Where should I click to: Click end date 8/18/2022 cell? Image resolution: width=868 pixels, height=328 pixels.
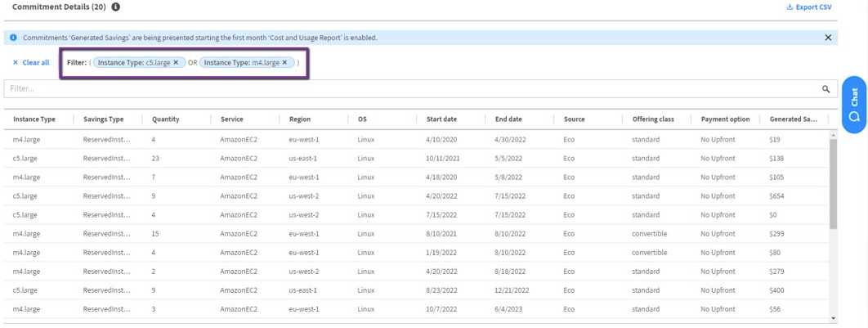point(510,272)
